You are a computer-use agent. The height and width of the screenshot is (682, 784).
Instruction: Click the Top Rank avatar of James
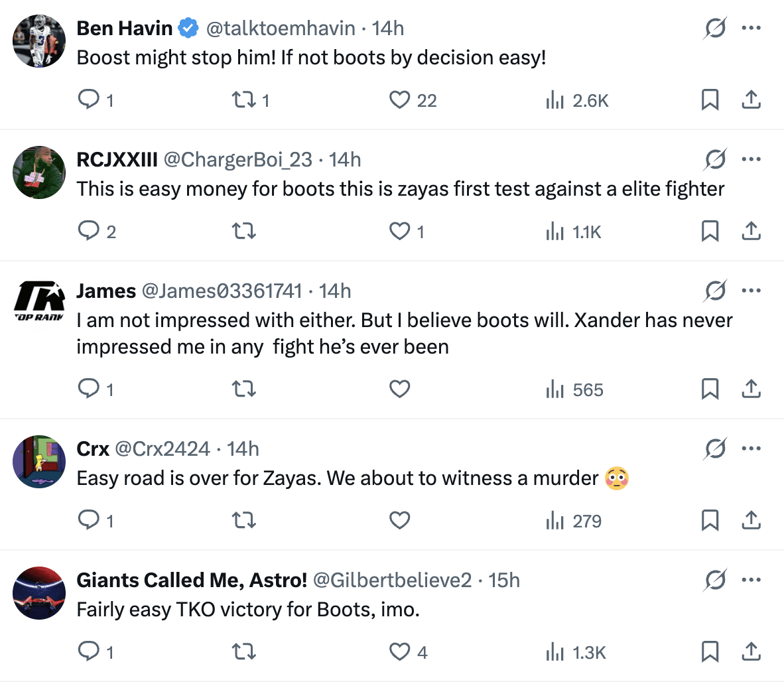click(39, 304)
